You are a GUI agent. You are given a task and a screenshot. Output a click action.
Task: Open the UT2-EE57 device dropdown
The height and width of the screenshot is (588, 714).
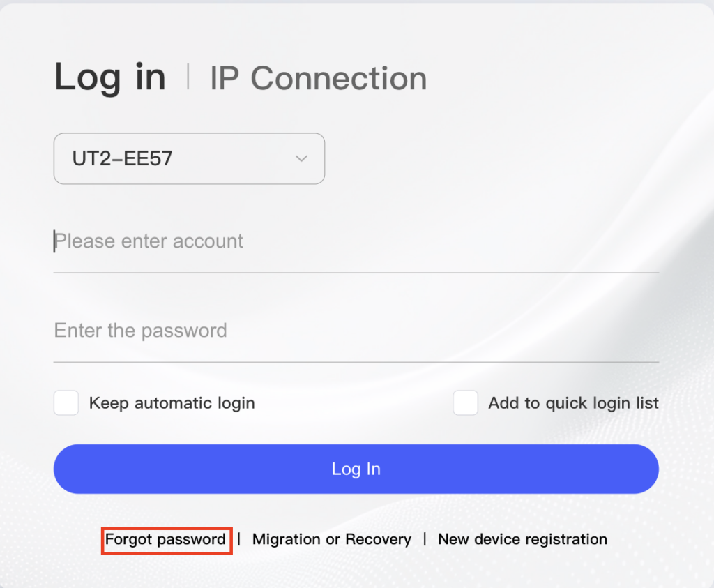[189, 159]
